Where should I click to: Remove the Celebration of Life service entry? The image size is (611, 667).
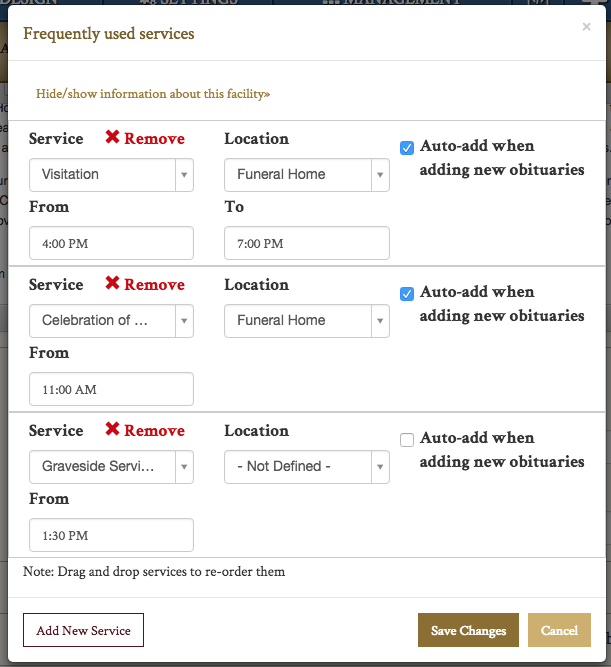145,285
